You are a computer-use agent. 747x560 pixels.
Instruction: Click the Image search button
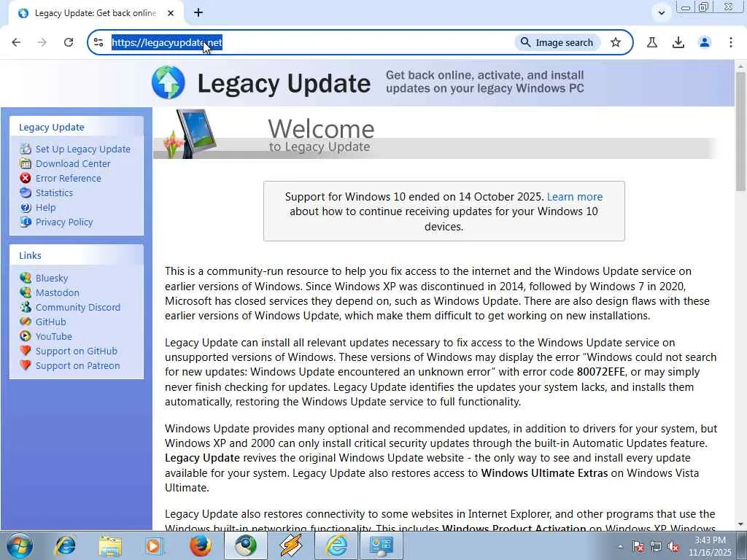click(557, 42)
